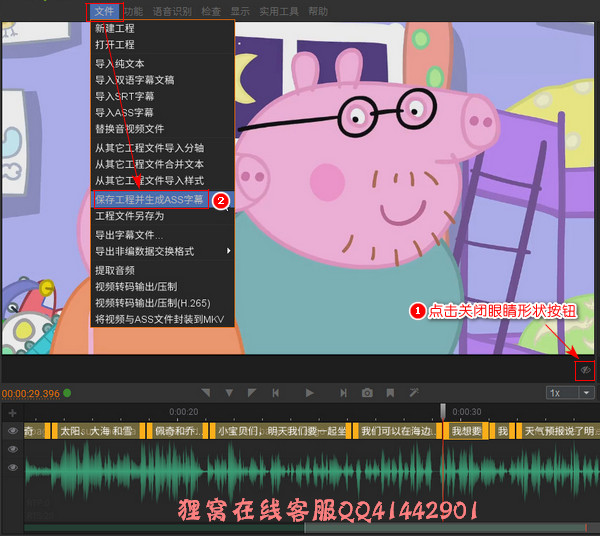The width and height of the screenshot is (600, 536).
Task: Select subtitle clip 我想要
Action: pyautogui.click(x=466, y=431)
